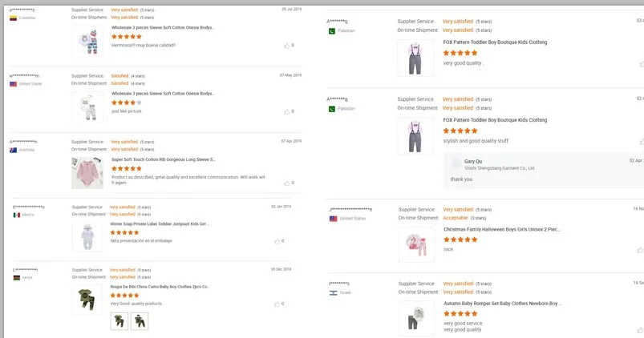Open "Super Soft Touch Cotton Rib Gorgeous" product link

pos(163,159)
